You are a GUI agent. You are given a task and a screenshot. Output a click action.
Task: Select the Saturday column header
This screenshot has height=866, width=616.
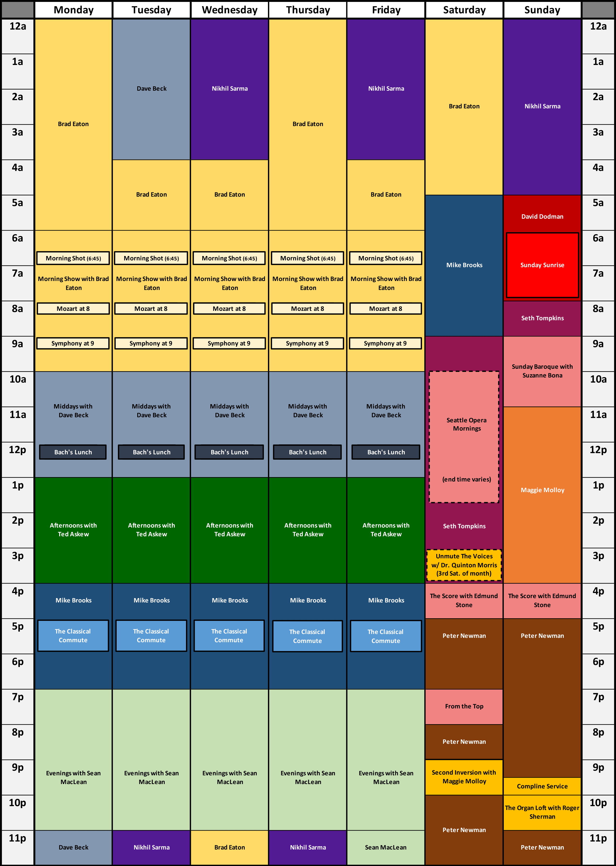tap(464, 10)
